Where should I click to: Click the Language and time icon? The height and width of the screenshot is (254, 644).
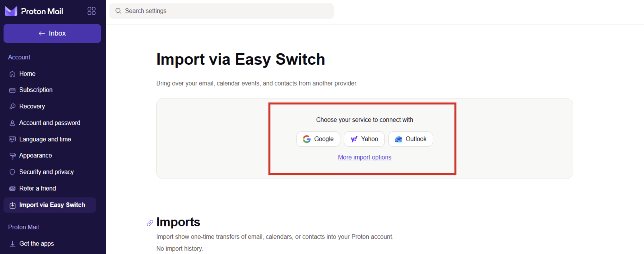tap(12, 139)
